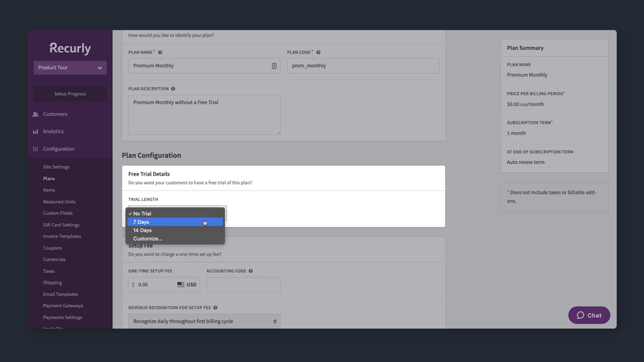Click the US flag in the setup fee field
This screenshot has height=362, width=644.
tap(181, 284)
